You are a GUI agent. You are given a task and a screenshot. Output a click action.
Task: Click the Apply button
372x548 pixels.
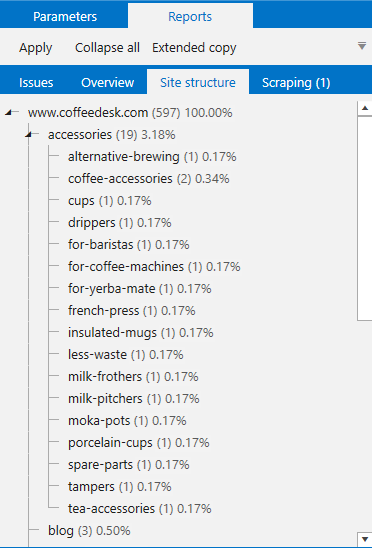[x=36, y=48]
